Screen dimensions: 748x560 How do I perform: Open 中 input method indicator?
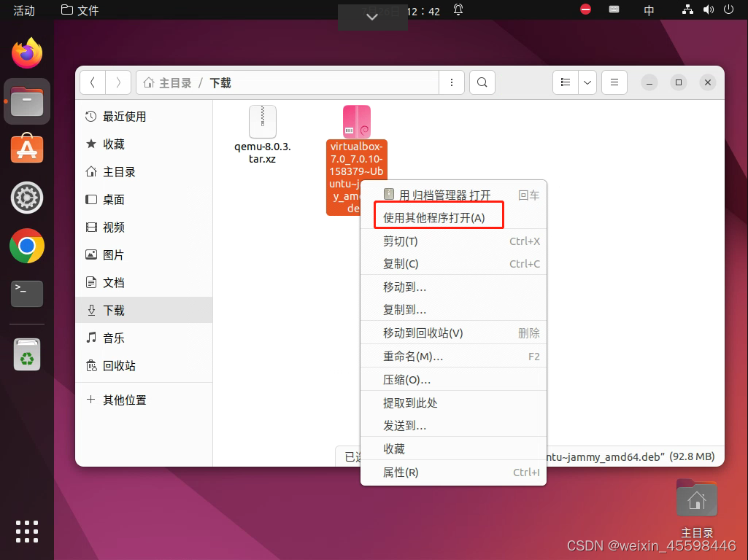click(649, 10)
